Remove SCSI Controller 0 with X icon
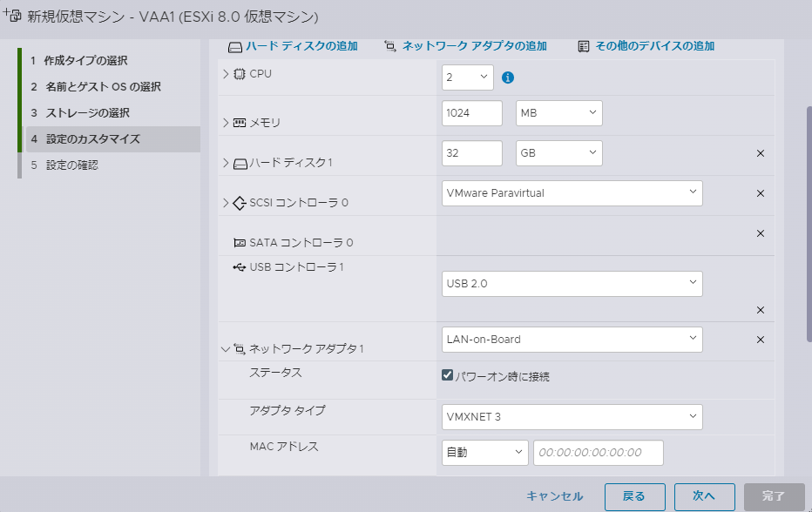Image resolution: width=812 pixels, height=512 pixels. pyautogui.click(x=760, y=193)
